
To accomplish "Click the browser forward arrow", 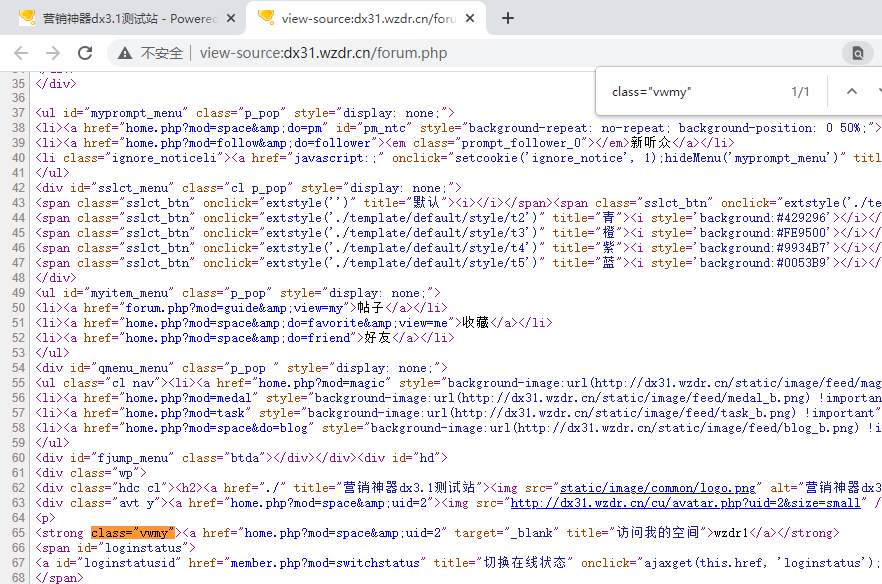I will pos(53,53).
